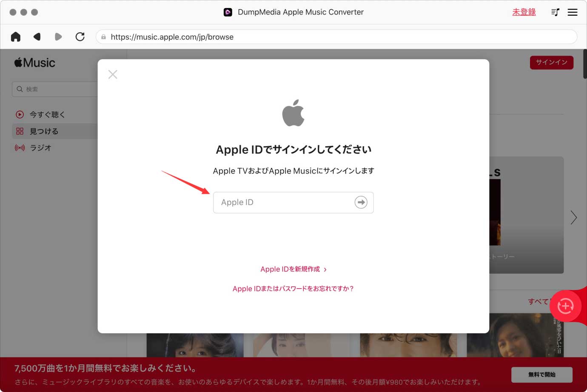Viewport: 587px width, 392px height.
Task: Close the Apple ID sign-in dialog
Action: (113, 74)
